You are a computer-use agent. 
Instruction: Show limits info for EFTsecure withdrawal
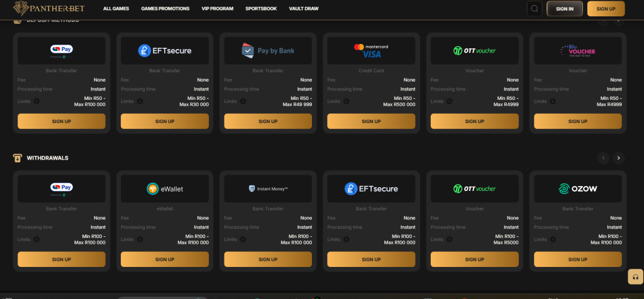[347, 239]
